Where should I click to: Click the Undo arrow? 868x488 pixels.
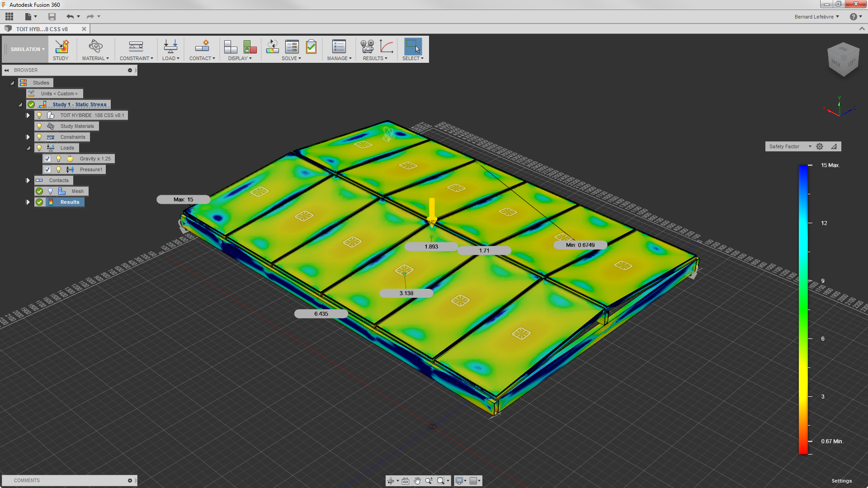click(70, 17)
